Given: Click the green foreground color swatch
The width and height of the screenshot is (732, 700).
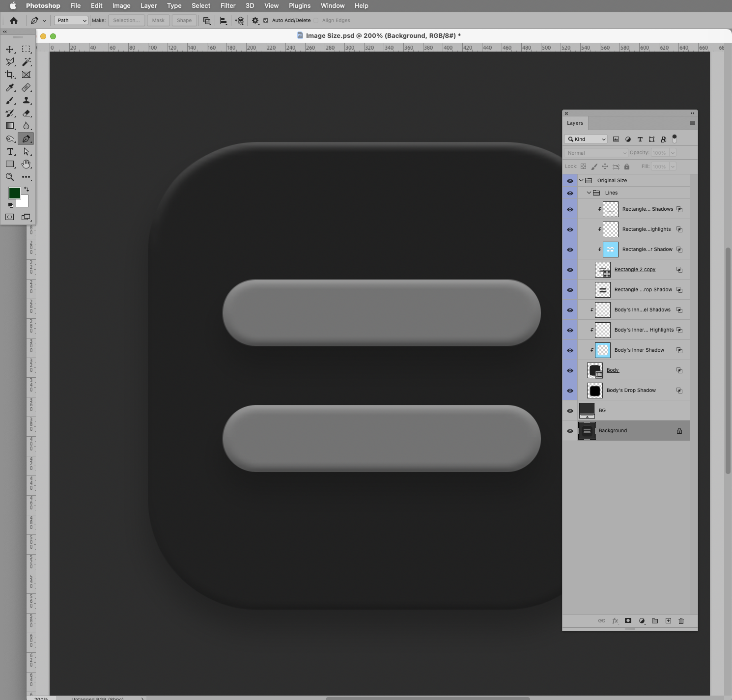Looking at the screenshot, I should coord(15,193).
